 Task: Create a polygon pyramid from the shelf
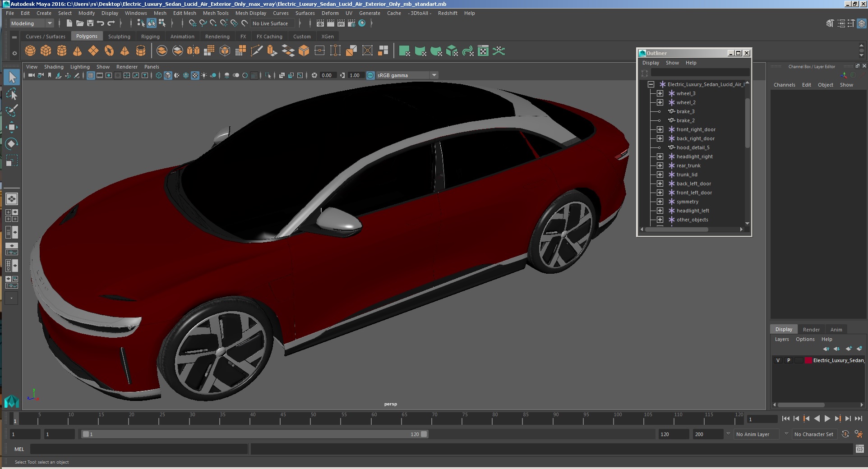(x=125, y=51)
